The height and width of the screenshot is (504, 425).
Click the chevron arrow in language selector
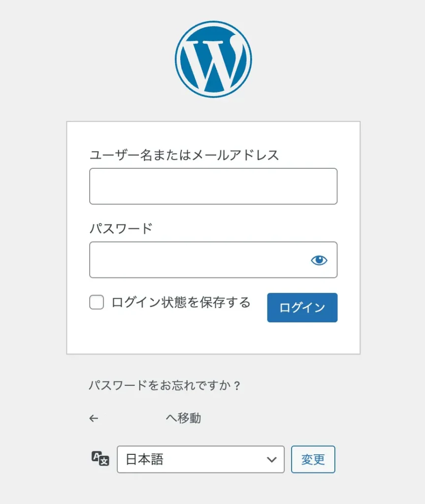[x=272, y=460]
